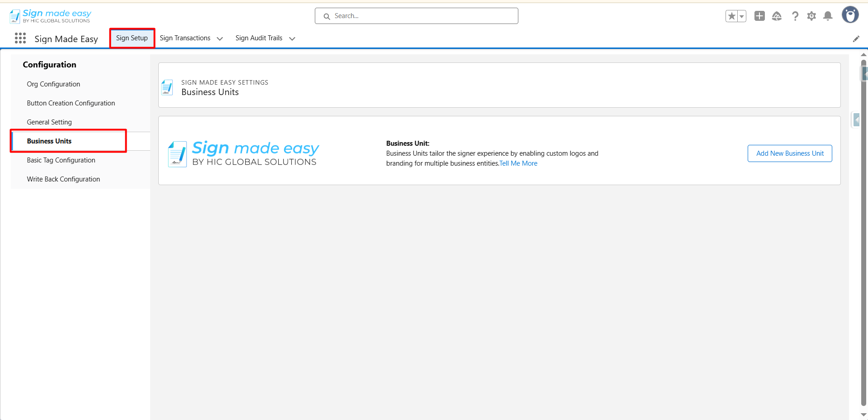
Task: Click the Sign Made Easy app name
Action: 66,39
